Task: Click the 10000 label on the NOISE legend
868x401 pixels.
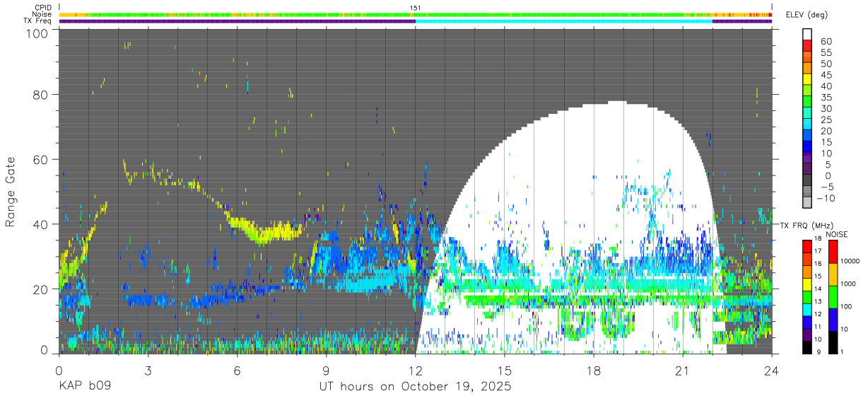Action: coord(850,261)
